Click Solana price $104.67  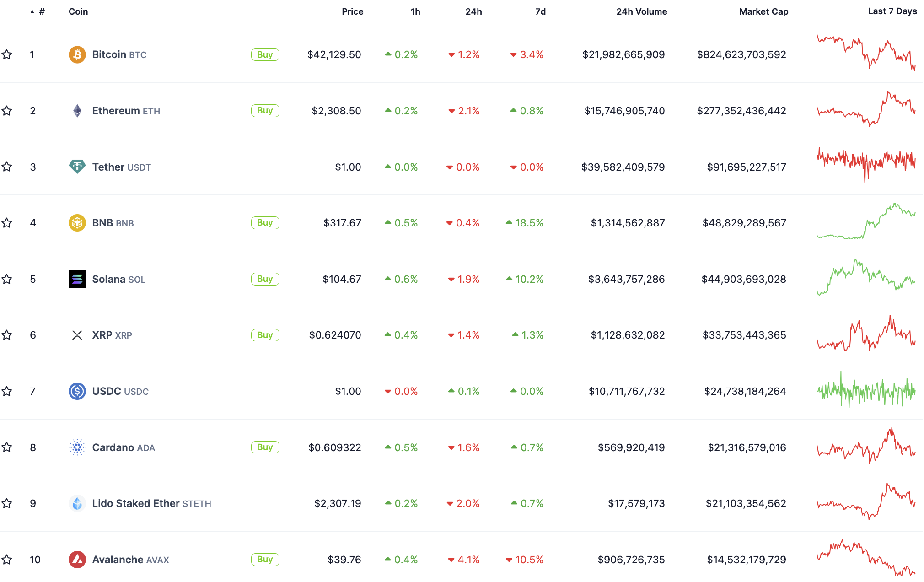(x=342, y=279)
